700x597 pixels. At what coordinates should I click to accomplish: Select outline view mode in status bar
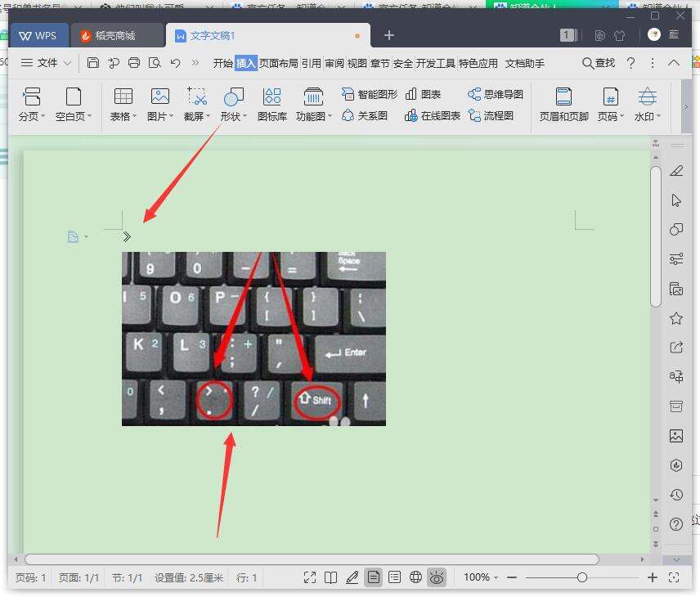point(395,577)
